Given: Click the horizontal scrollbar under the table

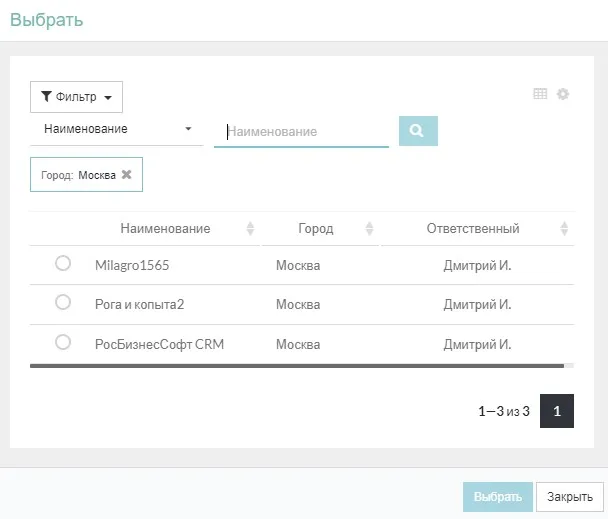Looking at the screenshot, I should point(300,367).
